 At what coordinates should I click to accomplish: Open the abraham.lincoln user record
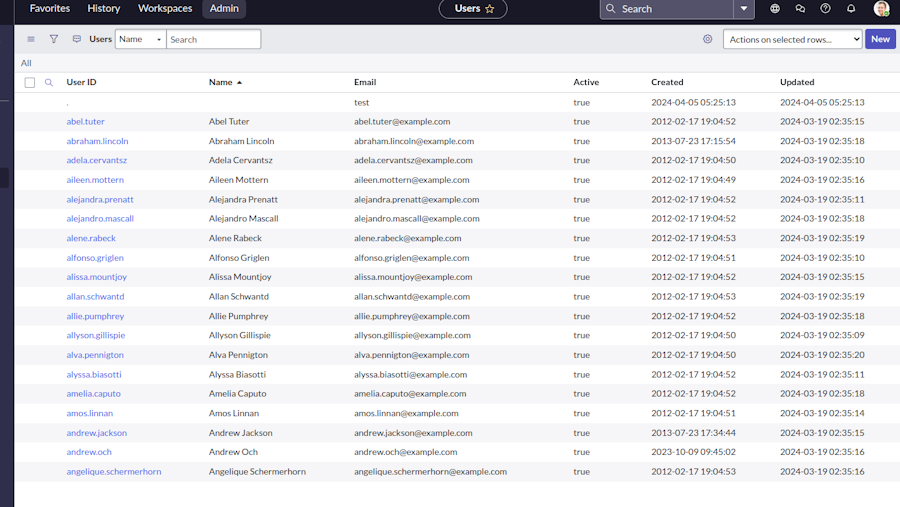point(98,141)
